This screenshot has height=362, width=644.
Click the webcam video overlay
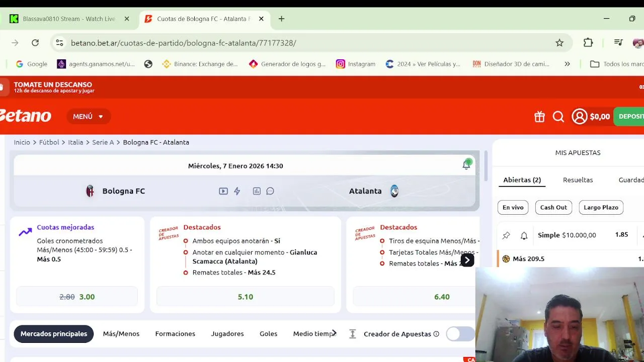pyautogui.click(x=559, y=314)
